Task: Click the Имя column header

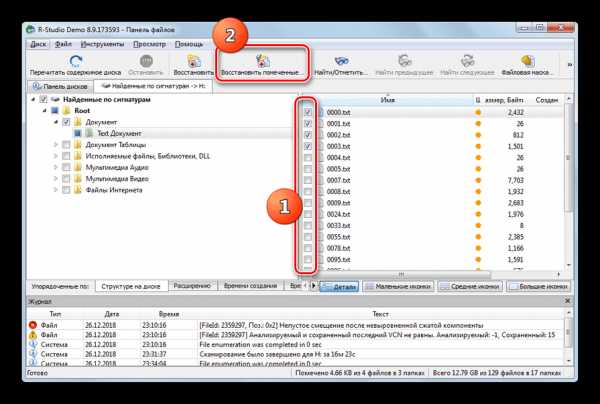Action: [387, 100]
